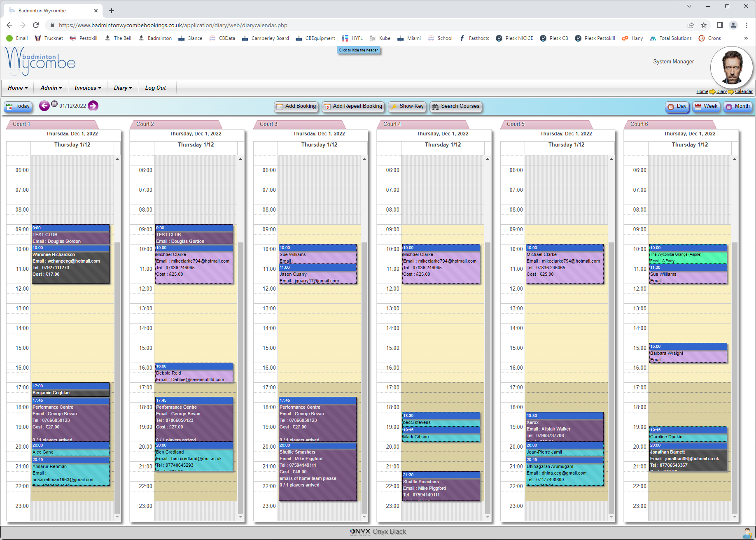Open date picker calendar icon beside date
This screenshot has height=540, width=756.
54,104
